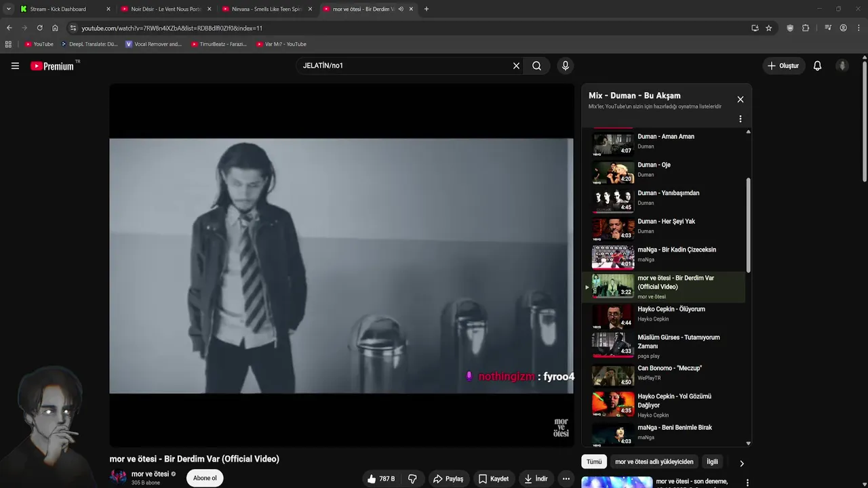Open a new browser tab
Image resolution: width=868 pixels, height=488 pixels.
pyautogui.click(x=426, y=9)
